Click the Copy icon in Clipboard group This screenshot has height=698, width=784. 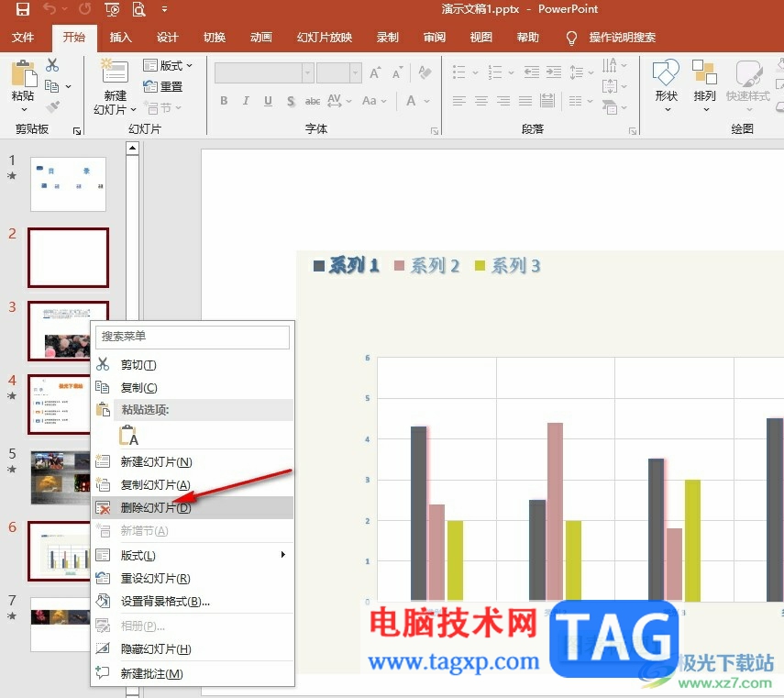click(x=51, y=86)
